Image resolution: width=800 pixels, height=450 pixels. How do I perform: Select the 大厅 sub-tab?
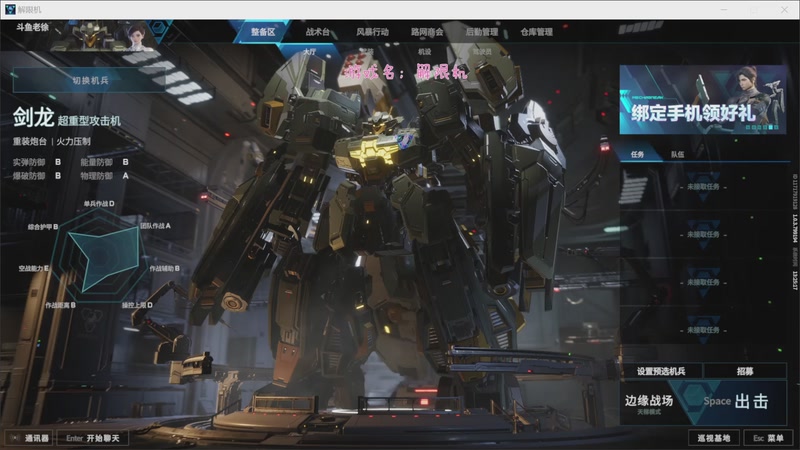(310, 52)
